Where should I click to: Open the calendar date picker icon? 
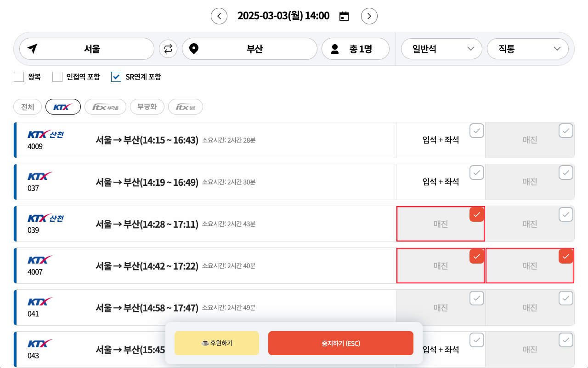[x=344, y=16]
